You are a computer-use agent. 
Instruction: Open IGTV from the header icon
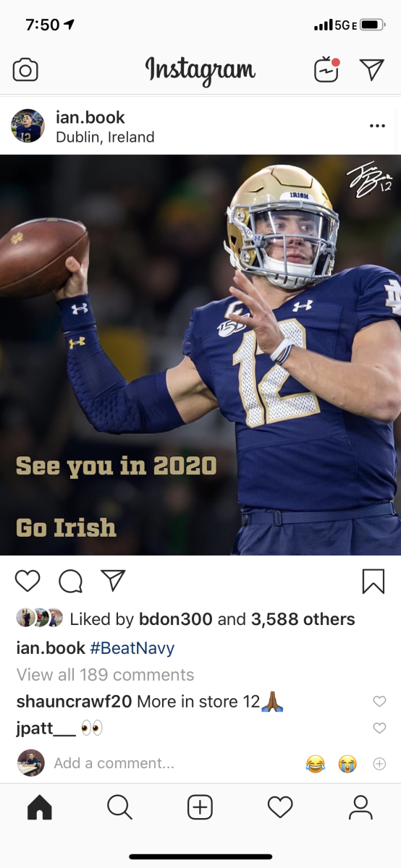tap(326, 69)
